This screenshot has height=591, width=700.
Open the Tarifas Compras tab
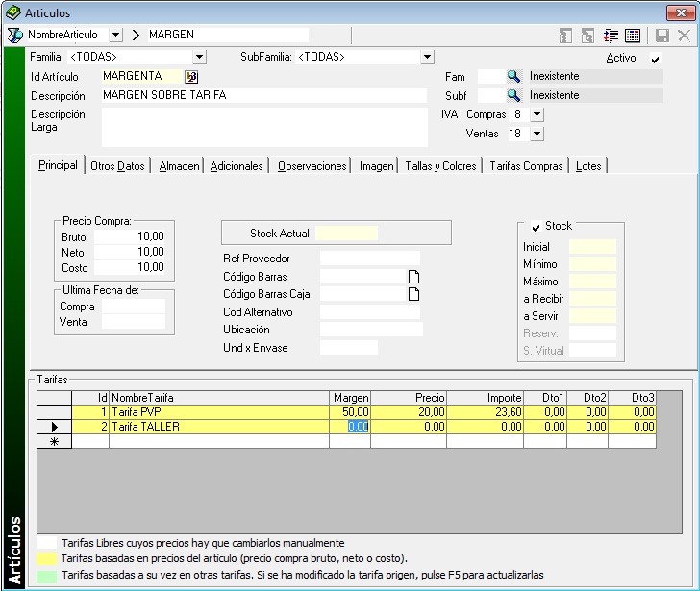526,166
